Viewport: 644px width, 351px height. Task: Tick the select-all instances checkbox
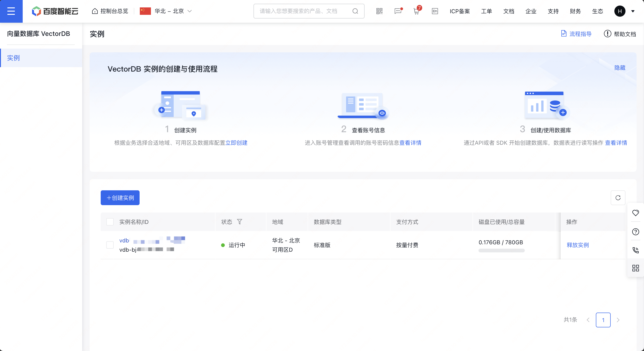tap(110, 222)
